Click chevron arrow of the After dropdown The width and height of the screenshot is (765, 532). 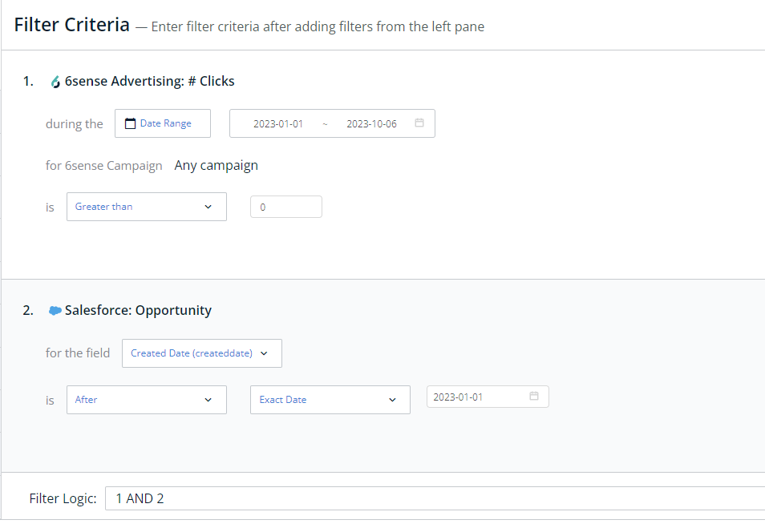pyautogui.click(x=208, y=400)
